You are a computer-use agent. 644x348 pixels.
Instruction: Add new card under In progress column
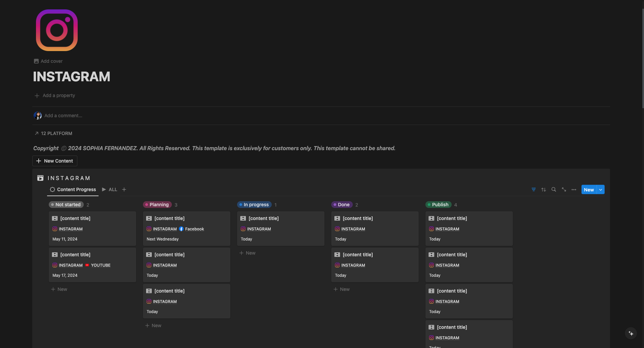[248, 253]
